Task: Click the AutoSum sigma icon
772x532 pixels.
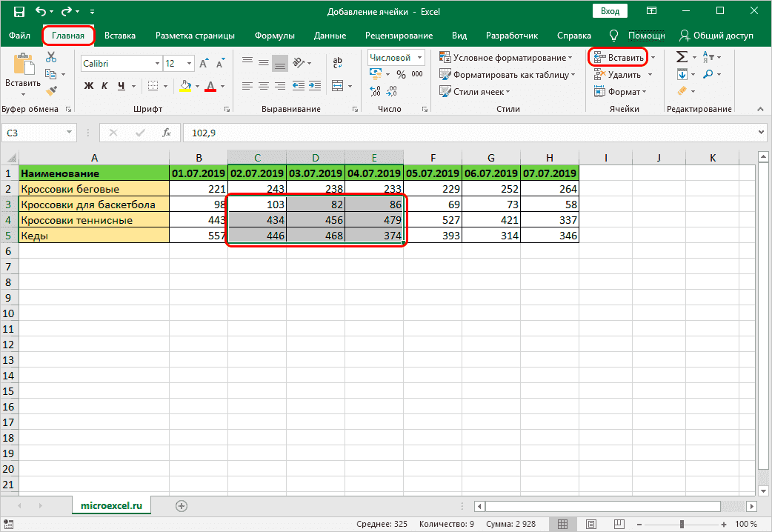Action: pyautogui.click(x=681, y=57)
